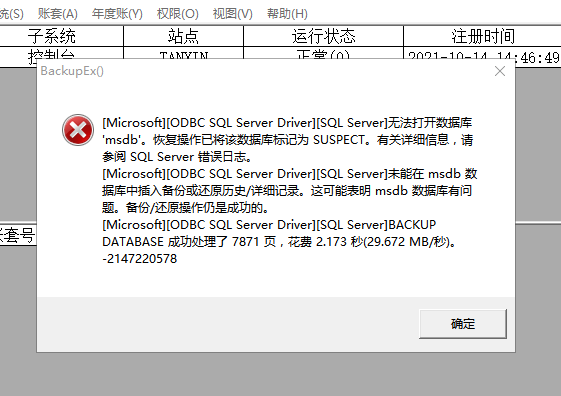Viewport: 561px width, 396px height.
Task: Click the 注册时间 column header
Action: pyautogui.click(x=482, y=36)
